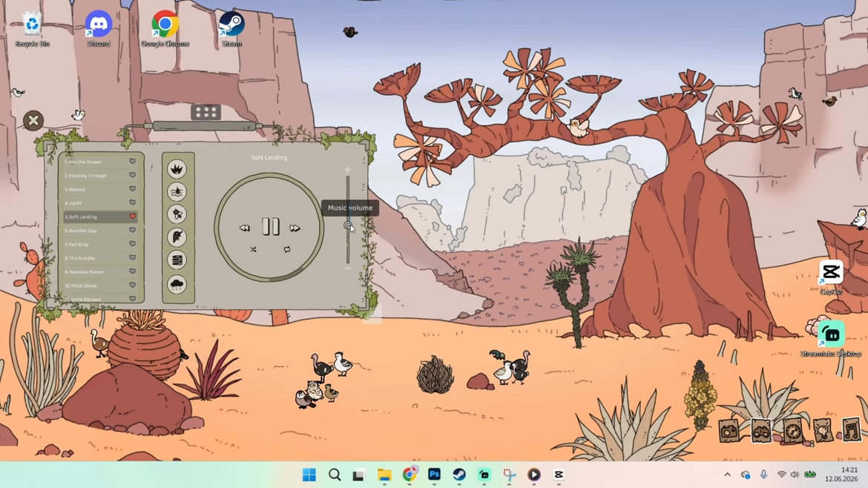Switch to Chrome on taskbar
This screenshot has width=868, height=488.
coord(410,475)
